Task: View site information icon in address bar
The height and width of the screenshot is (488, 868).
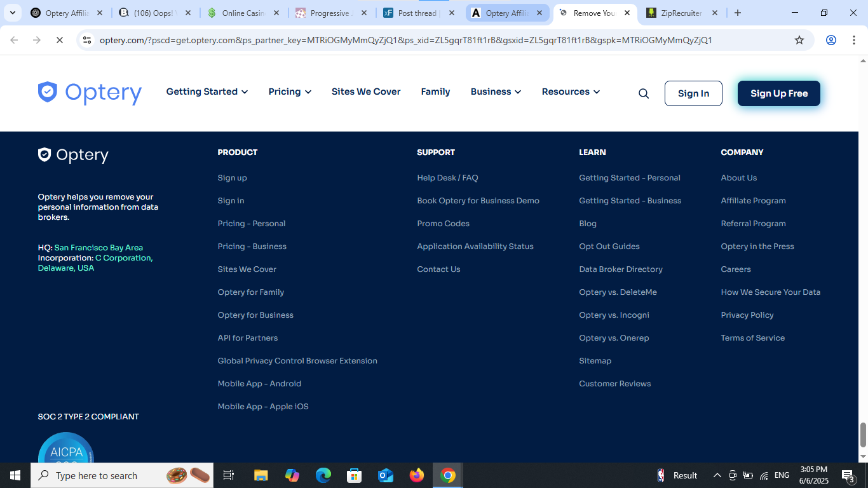Action: tap(87, 40)
